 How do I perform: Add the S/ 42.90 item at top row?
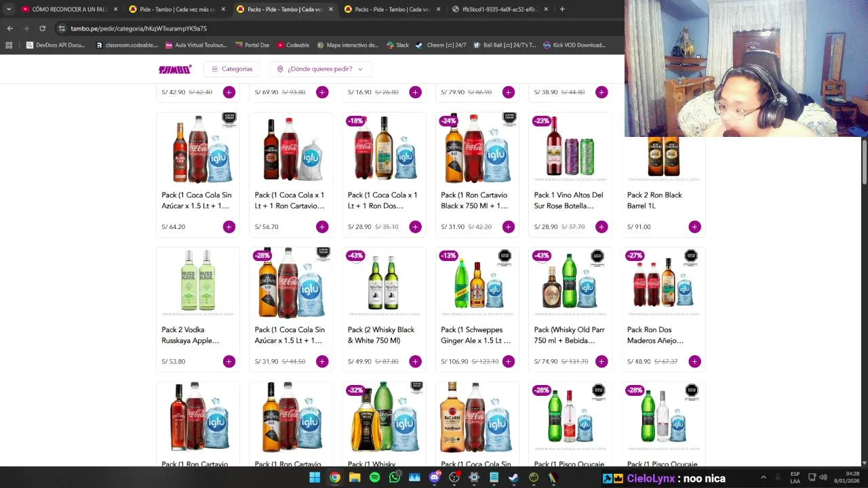tap(229, 92)
